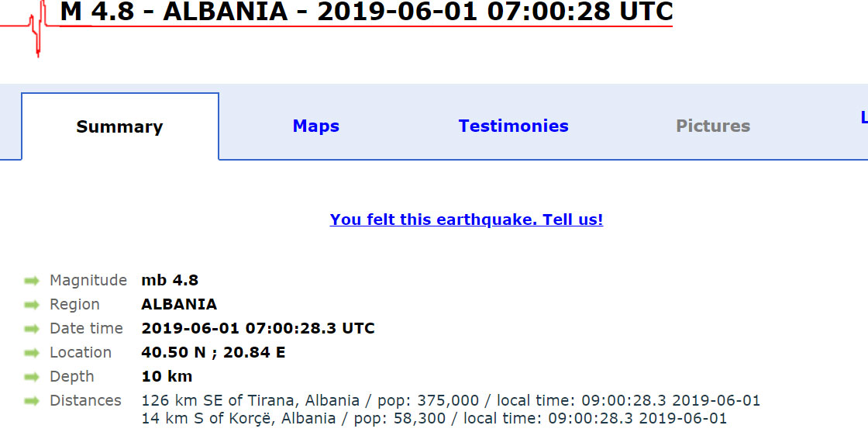Click the red seismogram logo icon
The image size is (868, 439).
(36, 28)
